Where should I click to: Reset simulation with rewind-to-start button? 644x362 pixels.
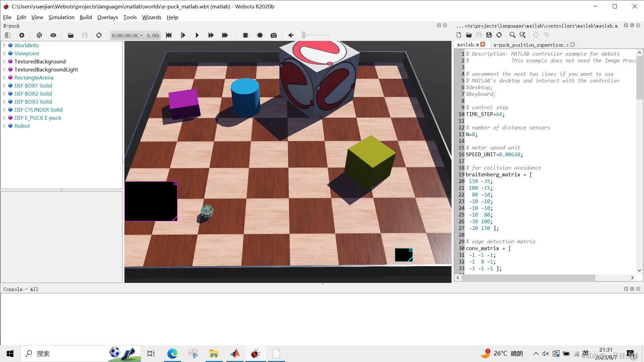click(x=169, y=35)
